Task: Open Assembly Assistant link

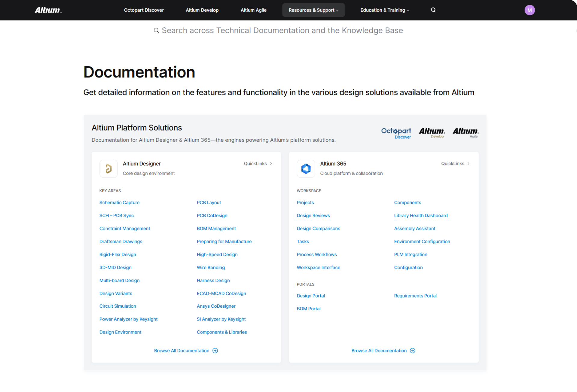Action: 415,228
